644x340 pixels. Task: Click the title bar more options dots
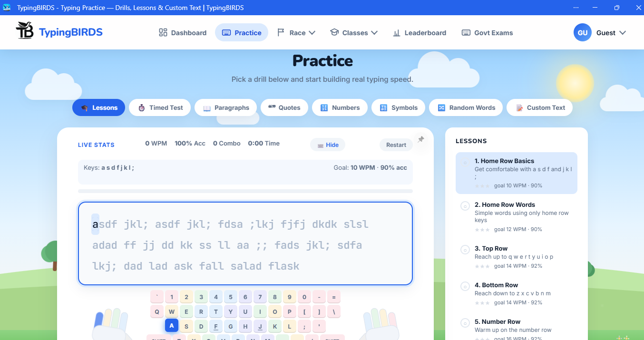pyautogui.click(x=576, y=8)
